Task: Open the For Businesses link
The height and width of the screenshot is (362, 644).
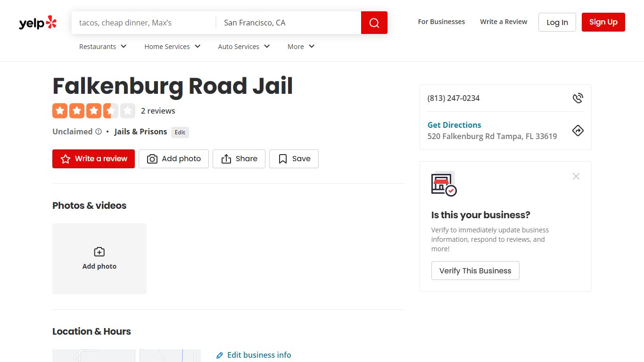Action: 441,22
